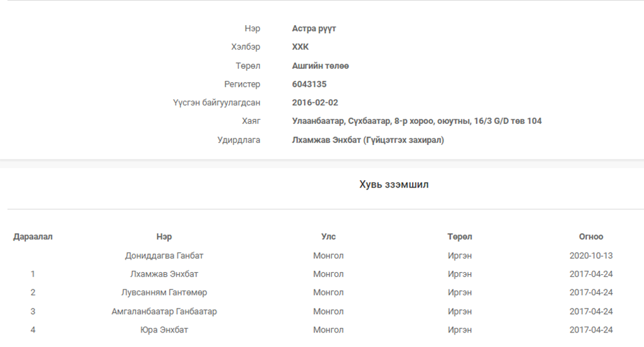Select the register number 6043135

(x=309, y=84)
